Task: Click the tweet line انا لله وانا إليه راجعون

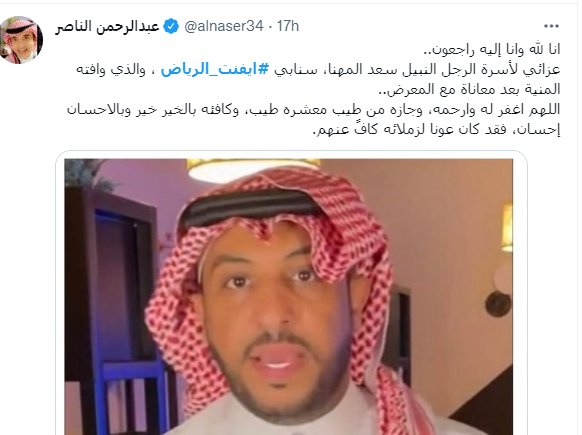Action: [x=492, y=49]
